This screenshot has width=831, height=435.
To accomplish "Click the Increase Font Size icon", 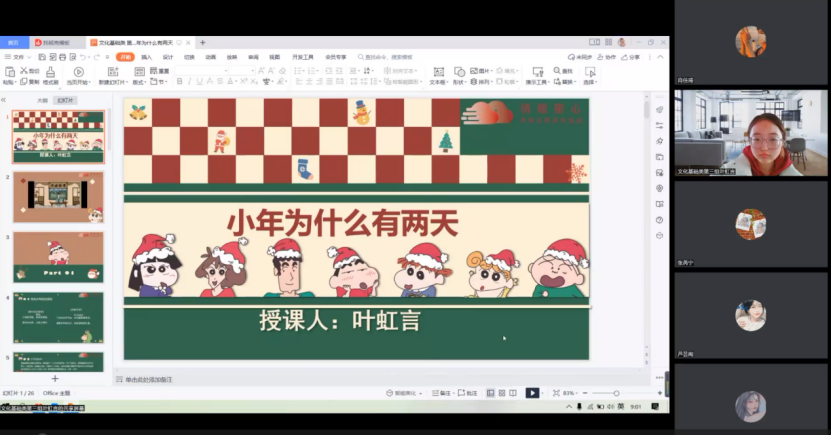I will (261, 70).
